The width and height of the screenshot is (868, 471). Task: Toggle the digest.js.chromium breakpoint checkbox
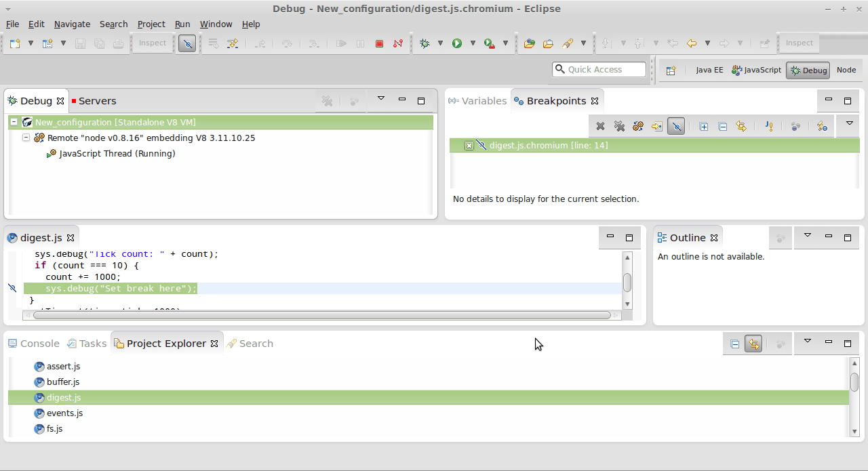(x=469, y=146)
